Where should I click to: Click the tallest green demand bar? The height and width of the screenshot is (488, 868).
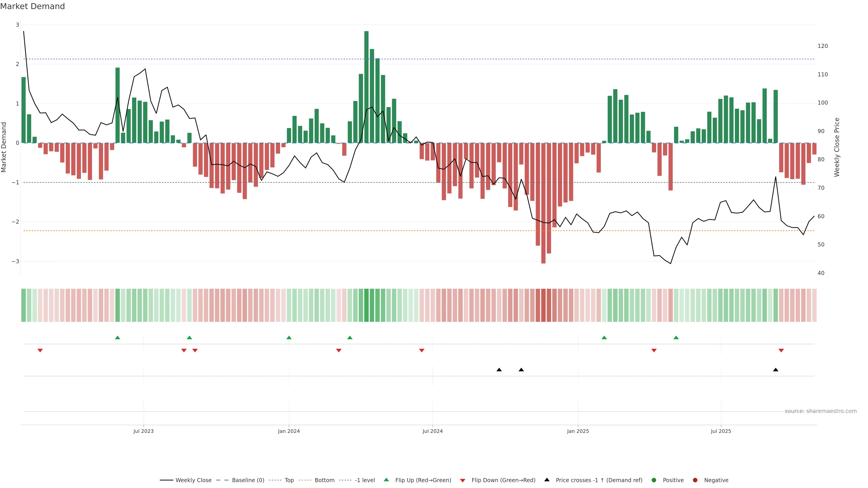click(366, 87)
